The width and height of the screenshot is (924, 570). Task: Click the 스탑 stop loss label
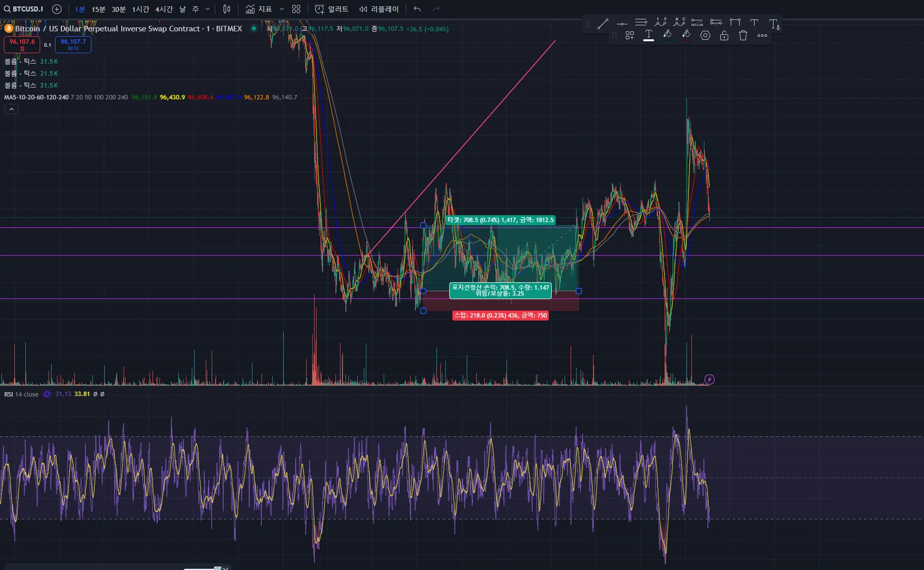(500, 316)
